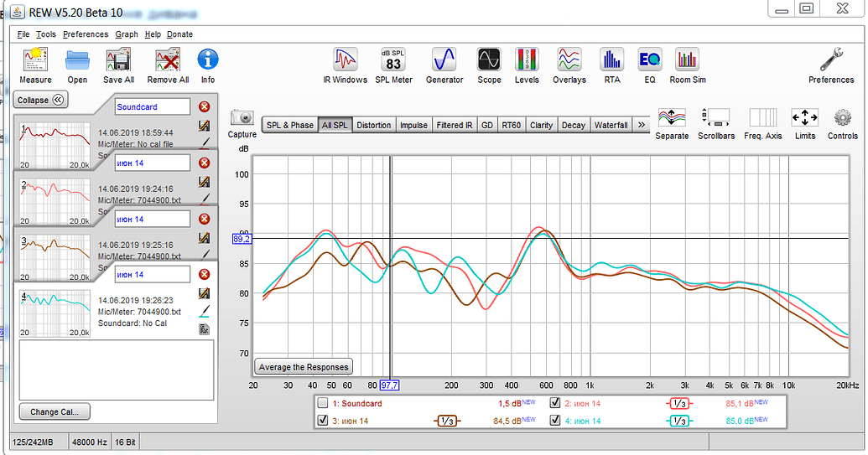Open the SPL Meter tool

pos(393,65)
